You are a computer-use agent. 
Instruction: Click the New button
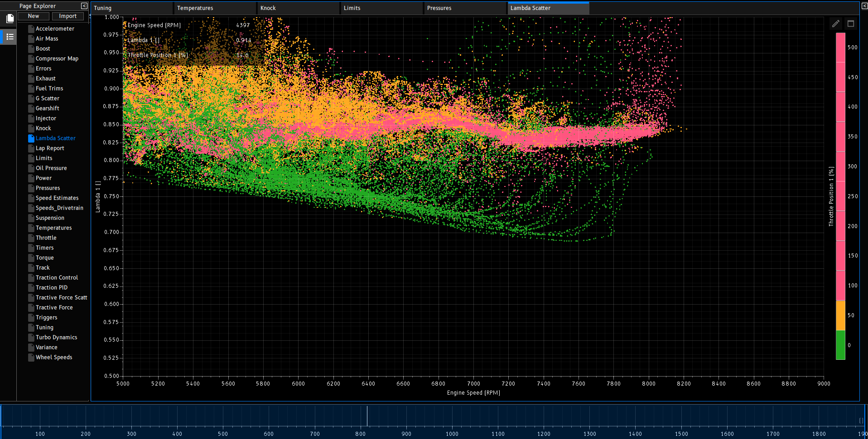pyautogui.click(x=34, y=16)
